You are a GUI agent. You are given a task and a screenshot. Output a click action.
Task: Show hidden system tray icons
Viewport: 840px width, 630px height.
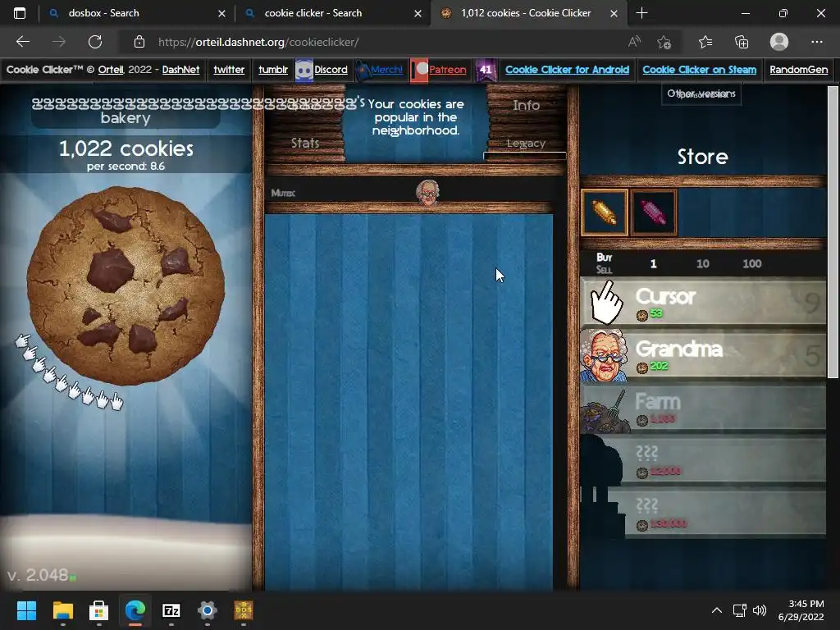[x=717, y=610]
